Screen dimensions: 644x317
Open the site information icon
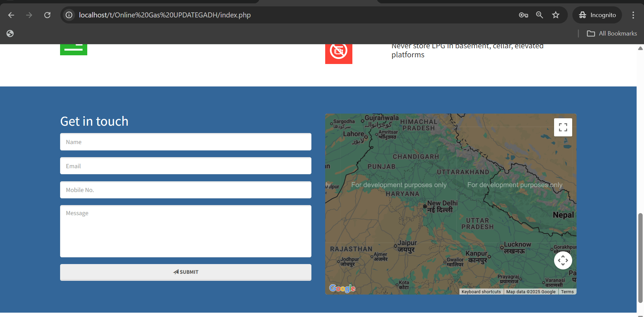[69, 15]
